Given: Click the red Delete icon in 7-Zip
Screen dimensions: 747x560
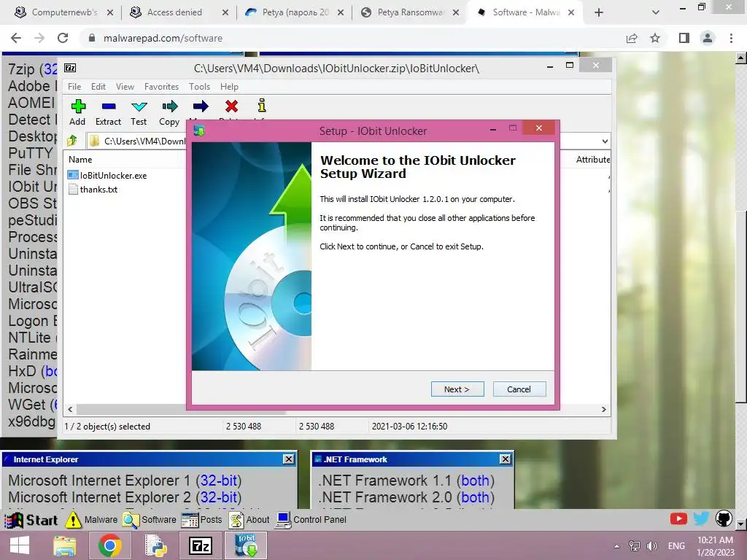Looking at the screenshot, I should pos(231,106).
